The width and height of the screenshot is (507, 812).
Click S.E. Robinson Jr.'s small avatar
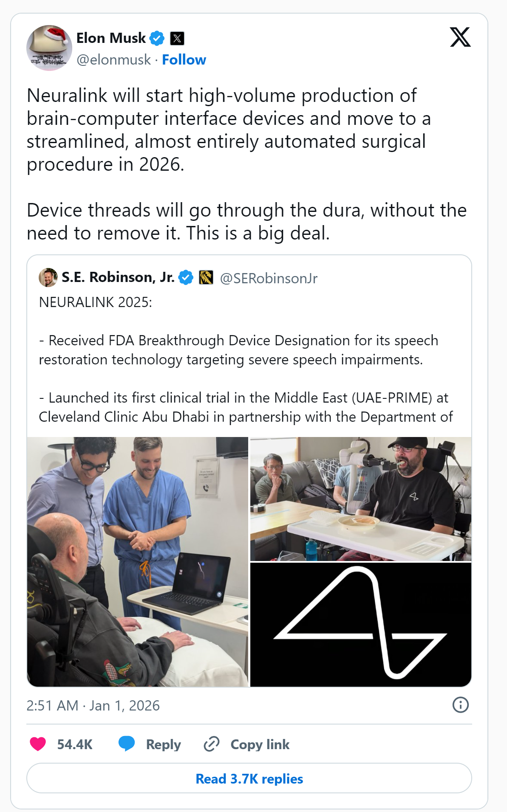click(x=48, y=277)
